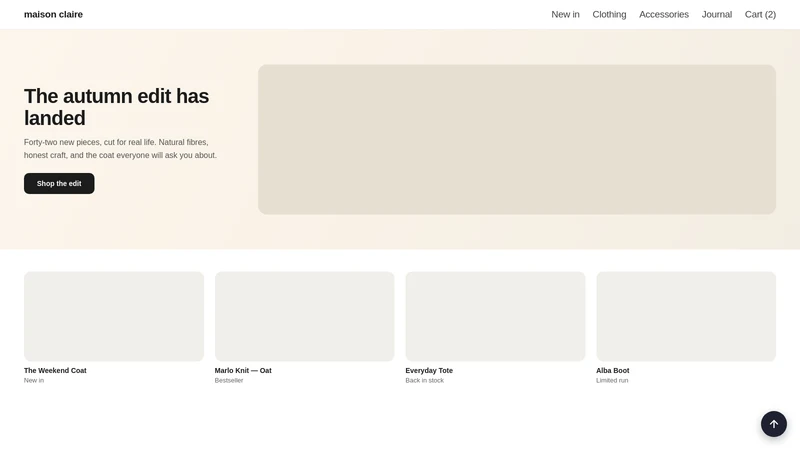Click the Marlo Knit — Oat title
800x450 pixels.
click(x=243, y=370)
